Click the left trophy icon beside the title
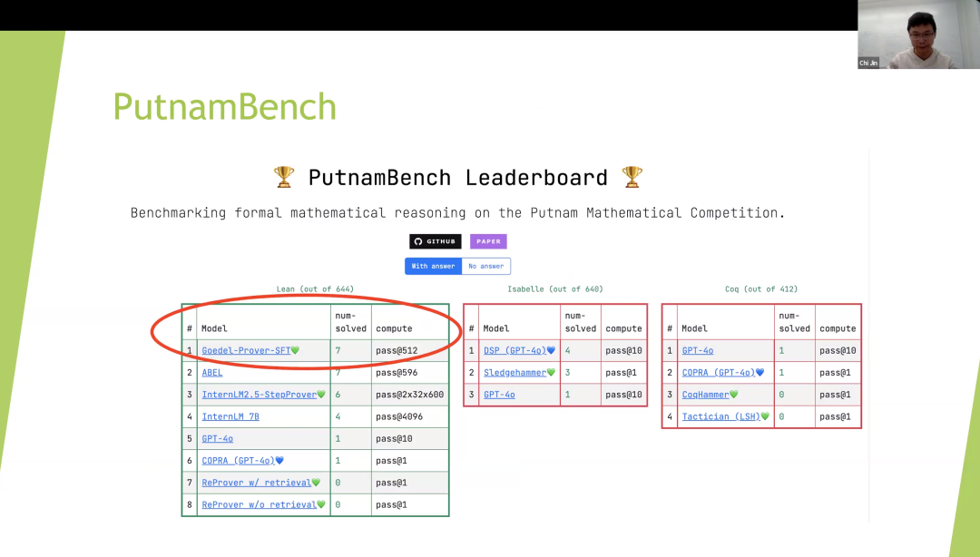The height and width of the screenshot is (557, 980). [284, 177]
